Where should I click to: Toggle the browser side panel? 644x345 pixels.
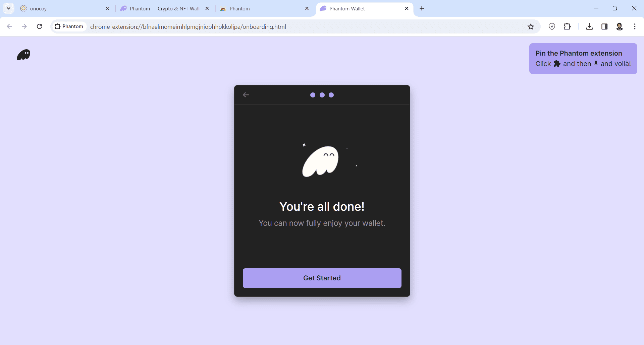point(604,26)
